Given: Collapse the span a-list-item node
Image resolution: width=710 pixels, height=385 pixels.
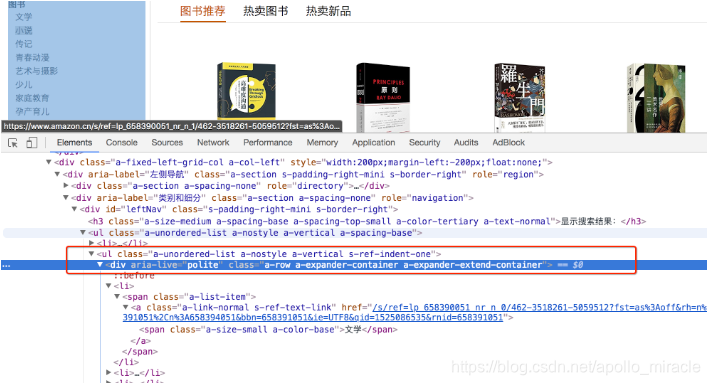Looking at the screenshot, I should click(117, 297).
